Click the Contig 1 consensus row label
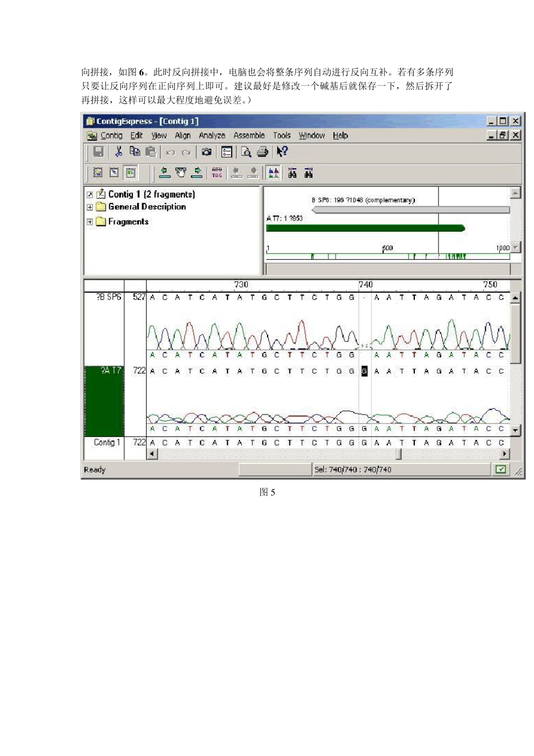 pos(107,443)
